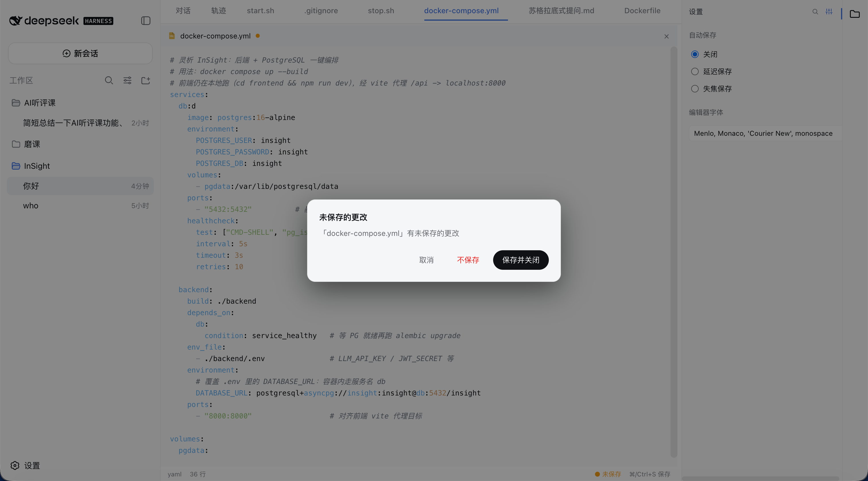Click the deepseek whale logo
Viewport: 868px width, 481px height.
click(x=15, y=21)
